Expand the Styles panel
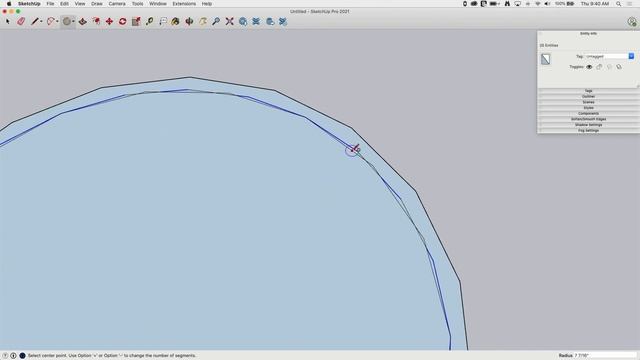640x360 pixels. click(588, 108)
